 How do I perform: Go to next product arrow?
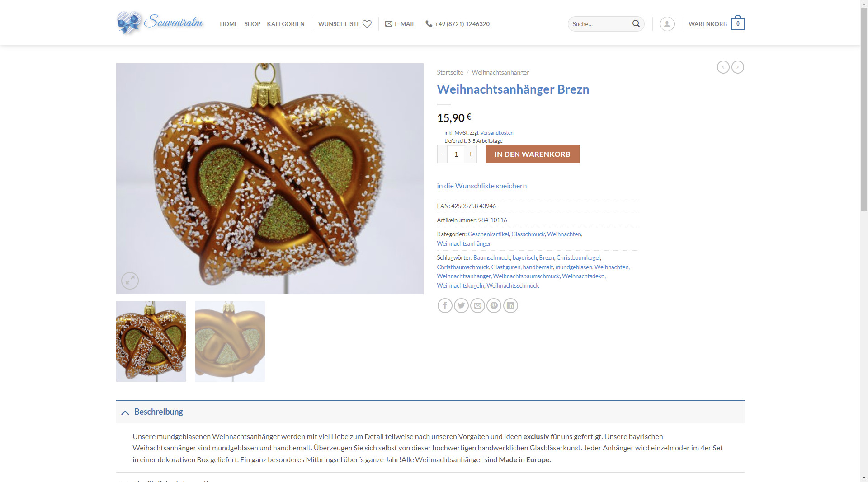[737, 67]
